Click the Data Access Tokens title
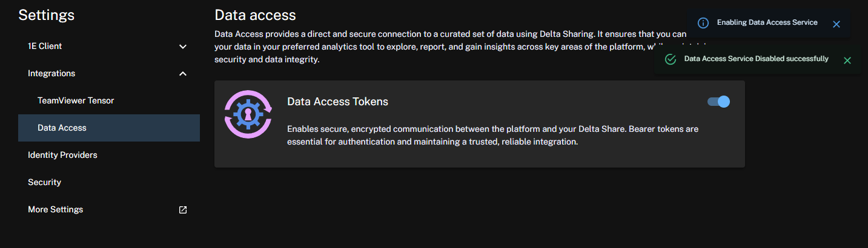Screen dimensions: 868x248 pos(337,102)
